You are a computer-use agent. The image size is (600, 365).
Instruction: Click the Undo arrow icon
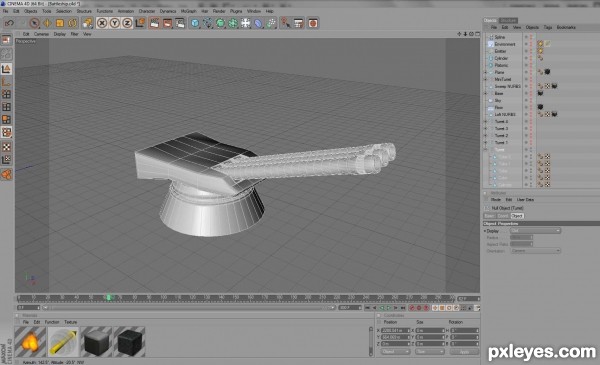pos(9,23)
